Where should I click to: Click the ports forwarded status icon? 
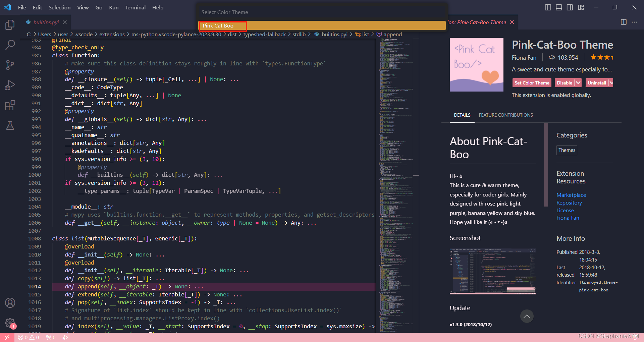(x=51, y=337)
